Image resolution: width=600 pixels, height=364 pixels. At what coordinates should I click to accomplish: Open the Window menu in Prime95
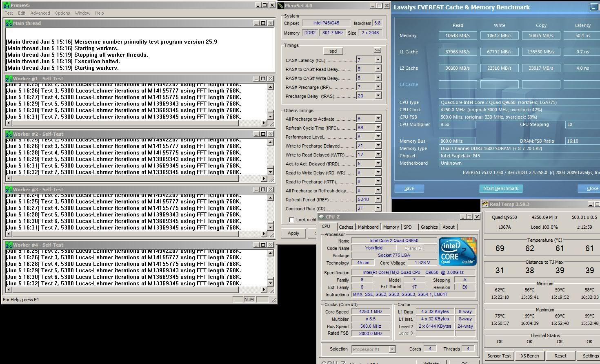[x=82, y=13]
